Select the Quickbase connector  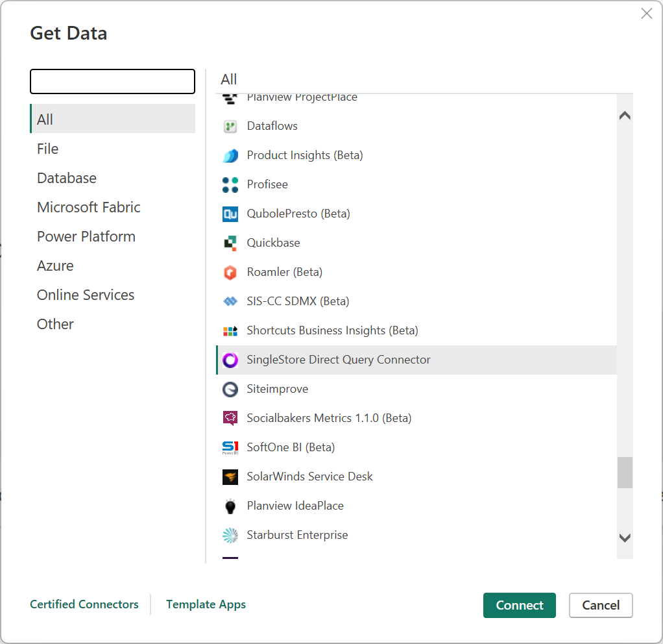pyautogui.click(x=273, y=243)
